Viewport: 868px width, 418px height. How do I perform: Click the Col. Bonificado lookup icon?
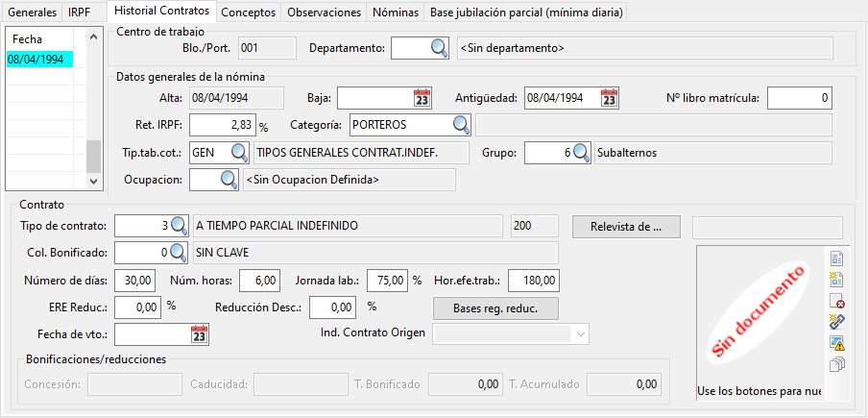[179, 253]
